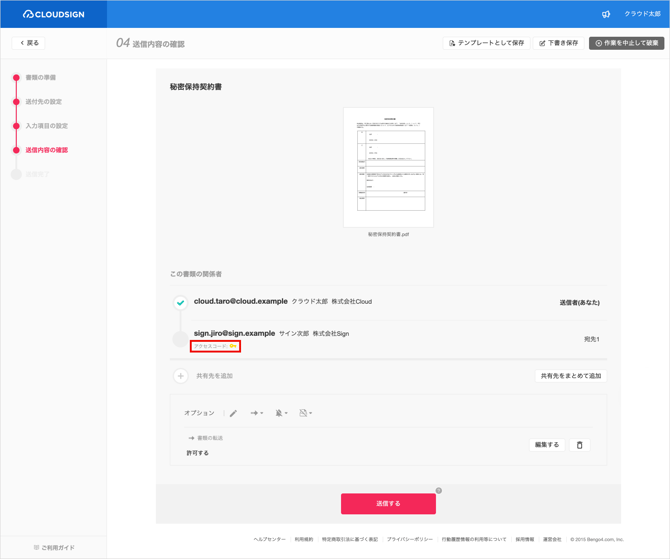The width and height of the screenshot is (670, 559).
Task: Click the CloudSign logo
Action: tap(53, 14)
